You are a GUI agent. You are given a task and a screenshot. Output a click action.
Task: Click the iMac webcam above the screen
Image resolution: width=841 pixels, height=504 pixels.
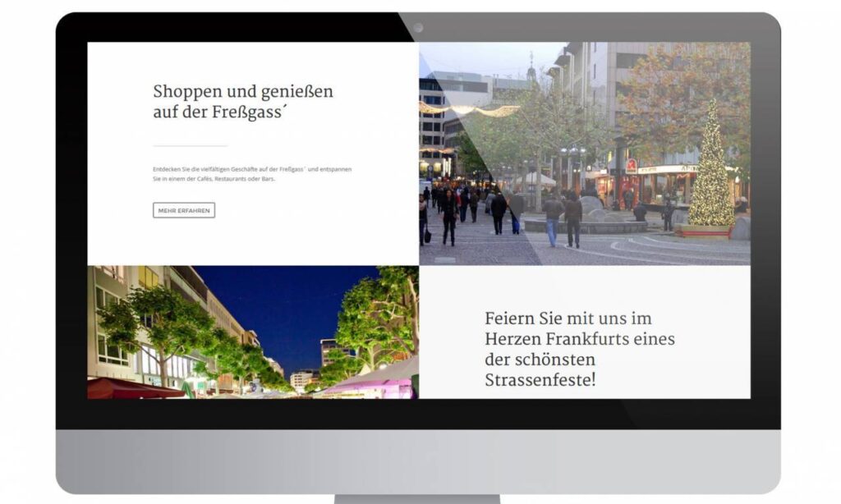pyautogui.click(x=417, y=27)
